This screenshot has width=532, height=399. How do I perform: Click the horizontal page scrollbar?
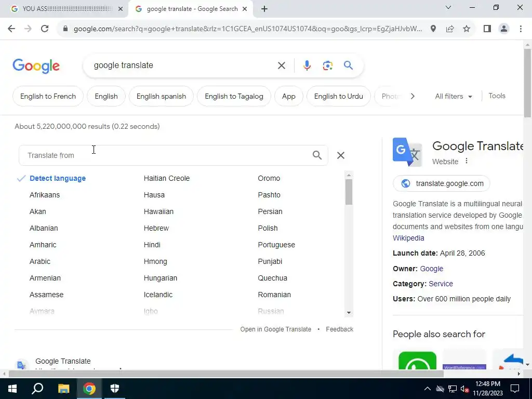226,374
